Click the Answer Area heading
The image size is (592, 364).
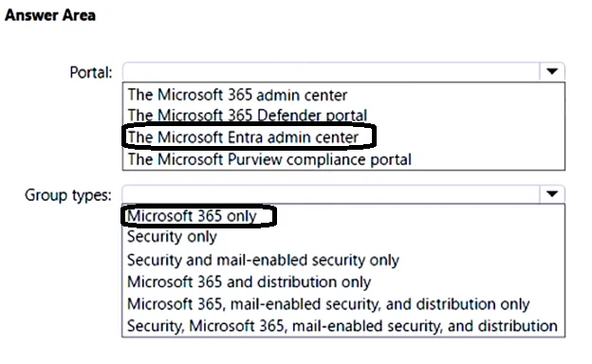pos(50,15)
